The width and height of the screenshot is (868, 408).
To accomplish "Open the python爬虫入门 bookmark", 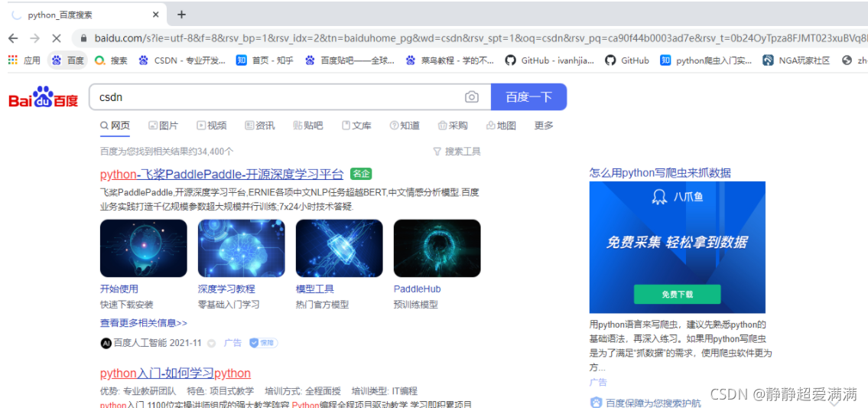I will click(x=706, y=60).
